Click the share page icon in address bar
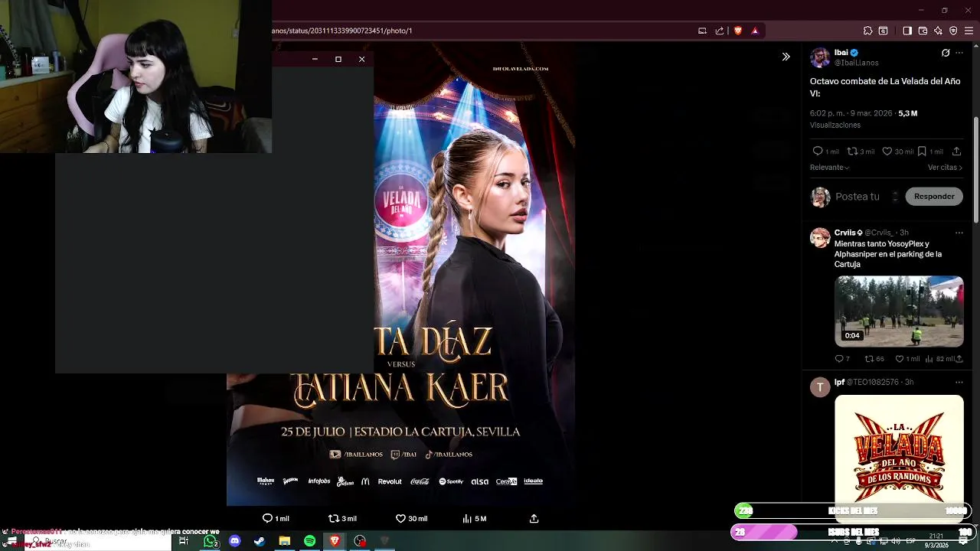 pos(720,31)
